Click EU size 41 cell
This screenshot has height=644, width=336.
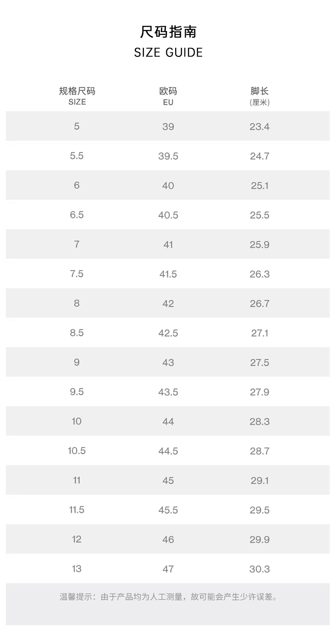[x=168, y=245]
